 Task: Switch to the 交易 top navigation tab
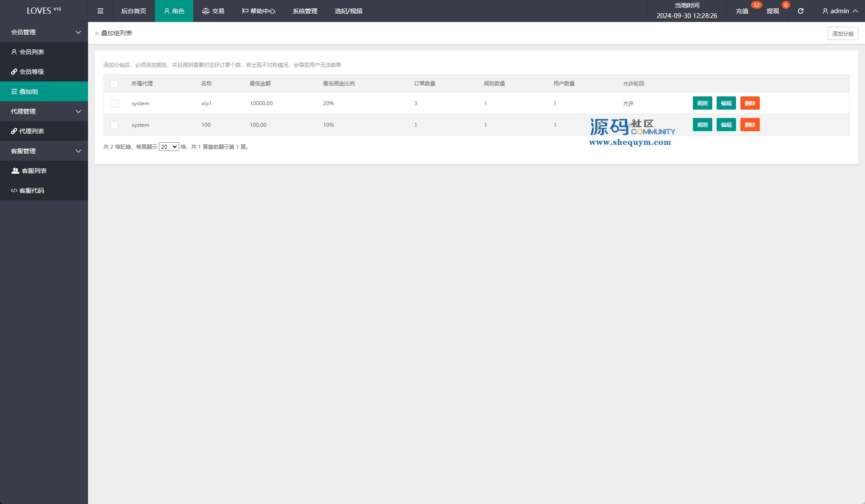[x=213, y=11]
